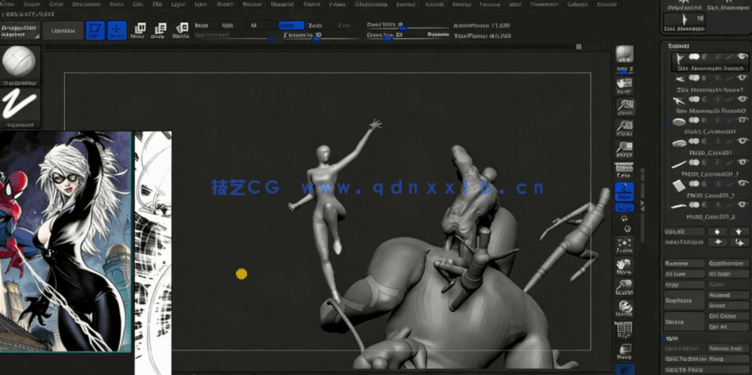Toggle eye icon of third subtool row
The height and width of the screenshot is (375, 752).
[742, 99]
